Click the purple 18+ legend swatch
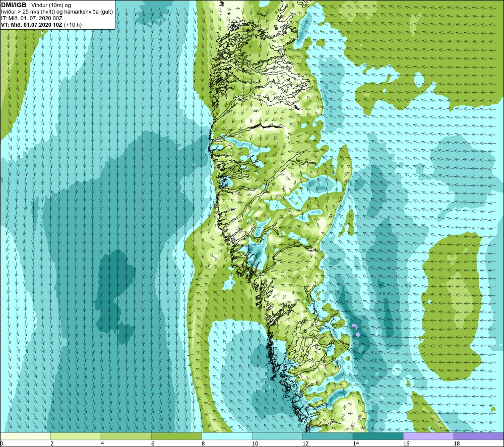The width and height of the screenshot is (504, 447). pyautogui.click(x=479, y=436)
